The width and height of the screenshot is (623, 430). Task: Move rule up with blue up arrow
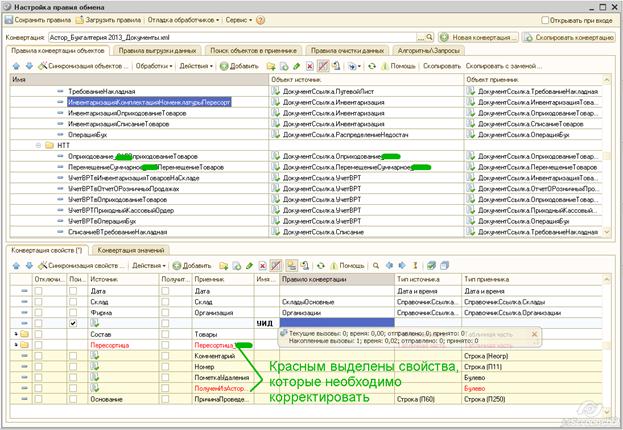point(16,66)
